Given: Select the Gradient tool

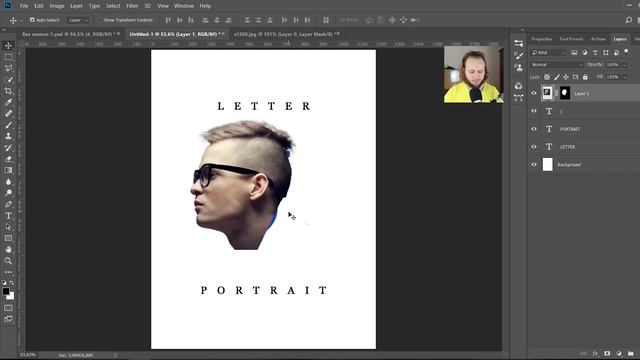Looking at the screenshot, I should coord(8,170).
